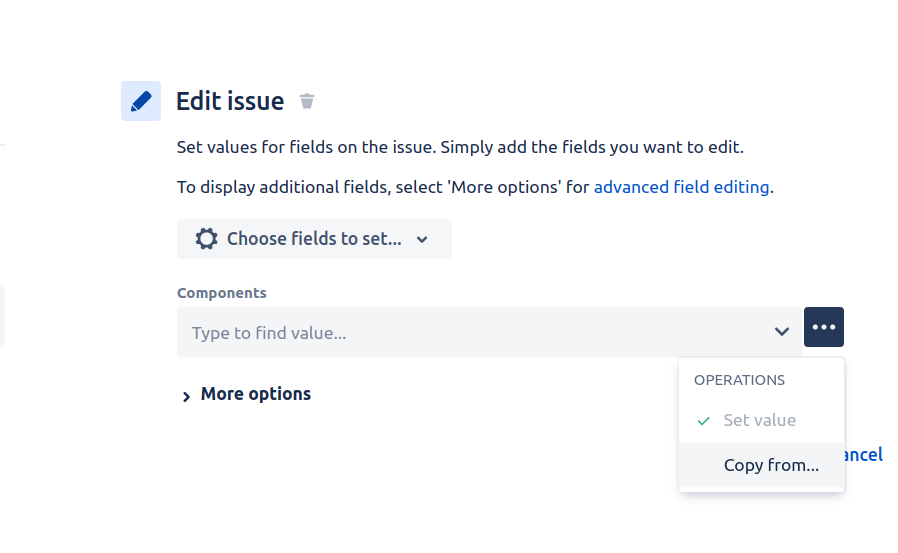Click the 'Set values for fields' description text

click(460, 147)
